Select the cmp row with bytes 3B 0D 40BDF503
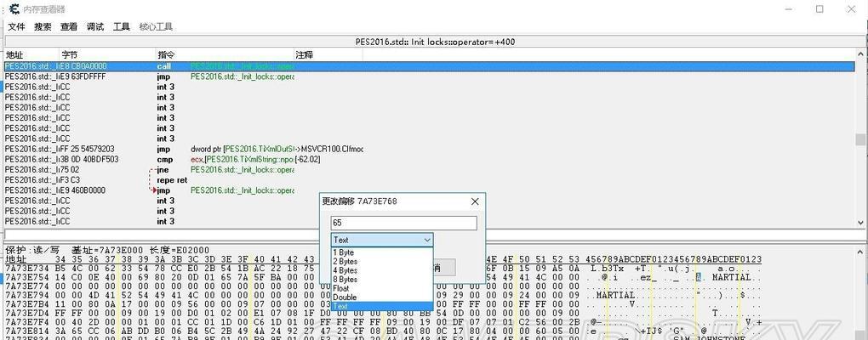This screenshot has width=868, height=340. click(x=429, y=159)
